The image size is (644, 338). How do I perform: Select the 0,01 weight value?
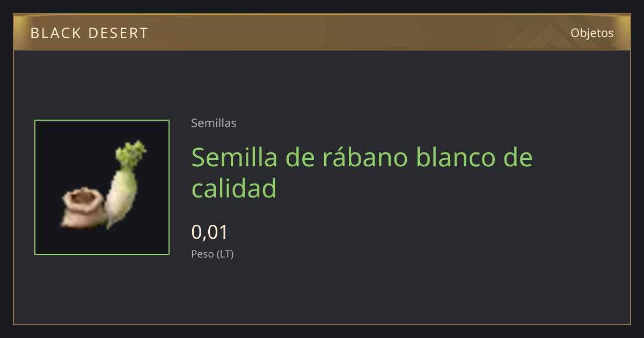[210, 232]
